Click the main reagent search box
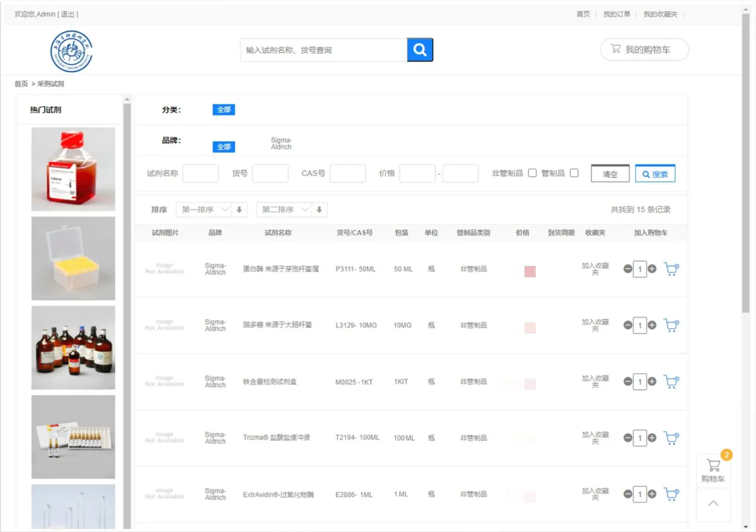The width and height of the screenshot is (756, 532). pos(324,50)
